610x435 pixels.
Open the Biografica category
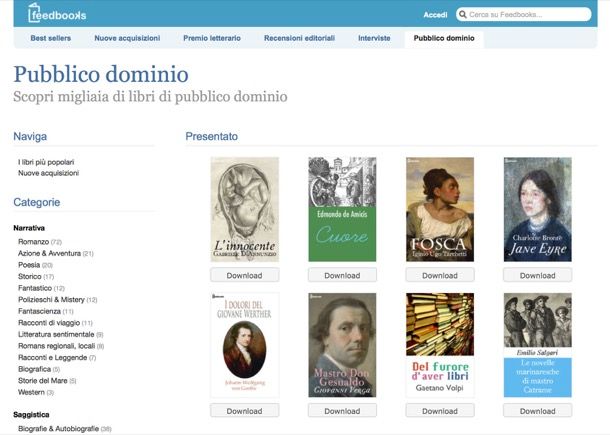(34, 369)
